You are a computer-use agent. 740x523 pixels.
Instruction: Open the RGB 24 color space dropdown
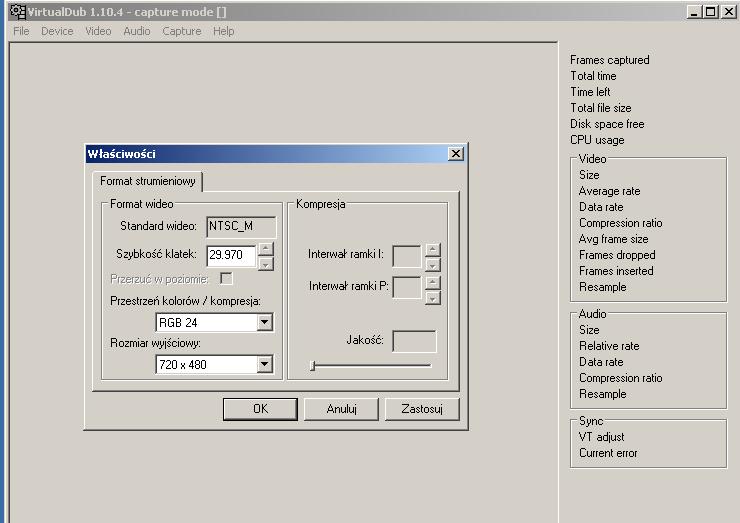point(264,323)
